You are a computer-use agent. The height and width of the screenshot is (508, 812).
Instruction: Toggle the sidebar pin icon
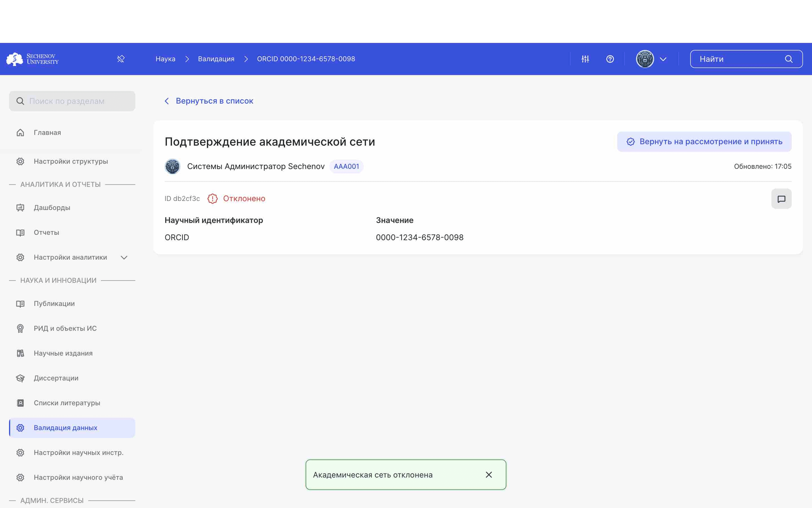[121, 59]
